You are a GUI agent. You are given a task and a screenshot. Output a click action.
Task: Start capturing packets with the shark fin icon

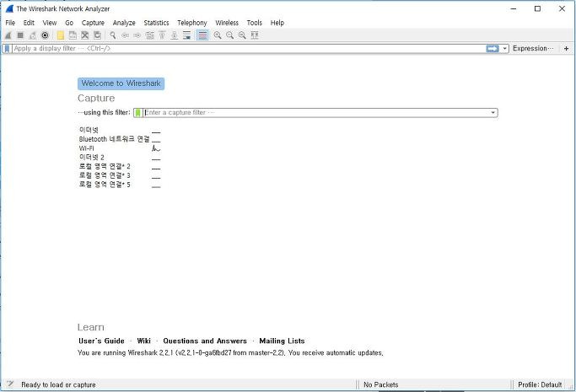(8, 35)
